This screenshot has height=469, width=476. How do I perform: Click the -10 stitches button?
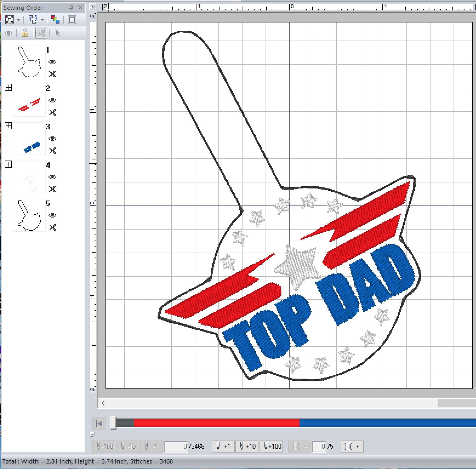click(128, 447)
